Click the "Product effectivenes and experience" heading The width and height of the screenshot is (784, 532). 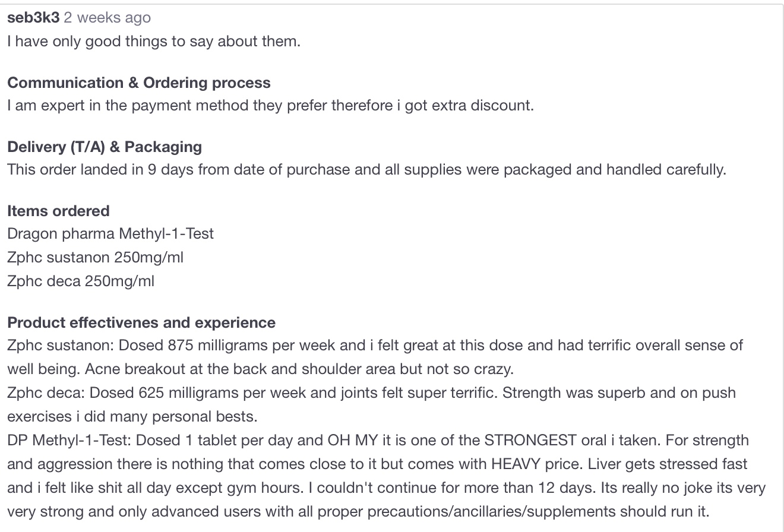(141, 322)
